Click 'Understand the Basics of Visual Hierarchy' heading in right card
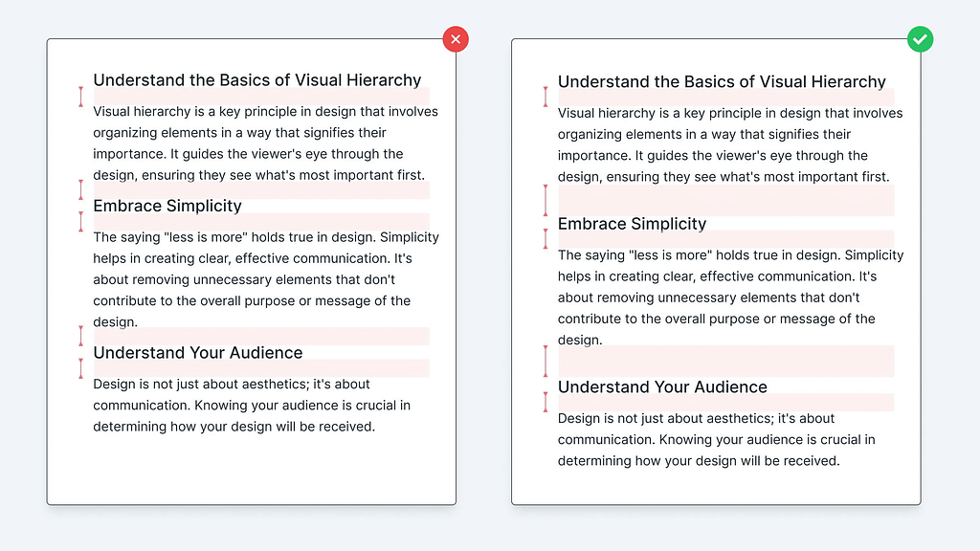This screenshot has width=980, height=551. pos(722,82)
